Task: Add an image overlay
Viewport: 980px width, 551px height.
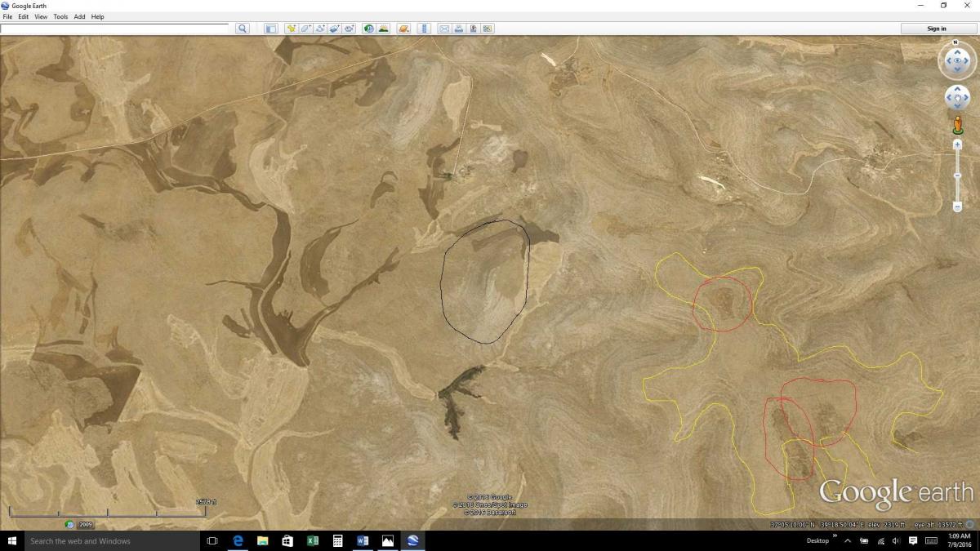Action: [335, 29]
